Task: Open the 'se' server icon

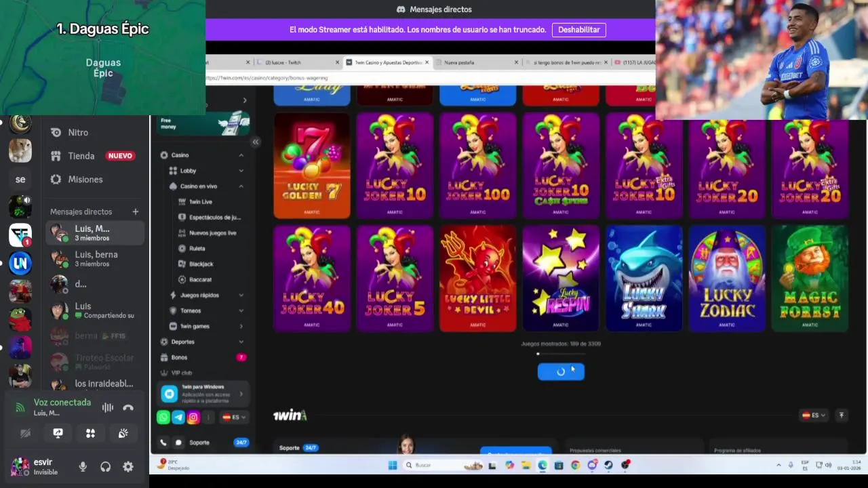Action: point(20,180)
